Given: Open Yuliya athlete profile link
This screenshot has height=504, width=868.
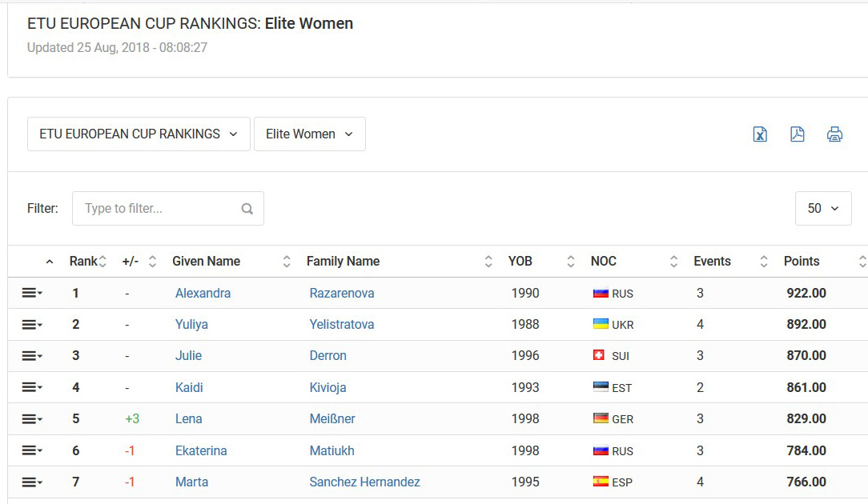Looking at the screenshot, I should [191, 325].
